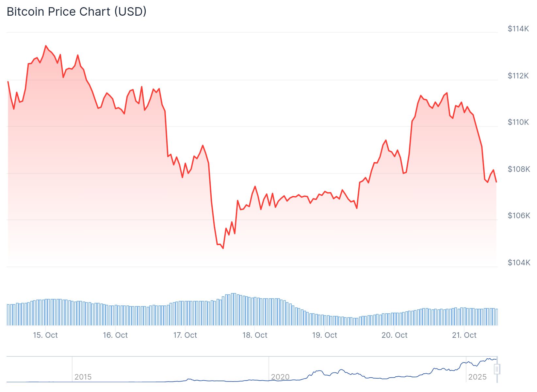Click the lowest price point on the red line

click(223, 248)
